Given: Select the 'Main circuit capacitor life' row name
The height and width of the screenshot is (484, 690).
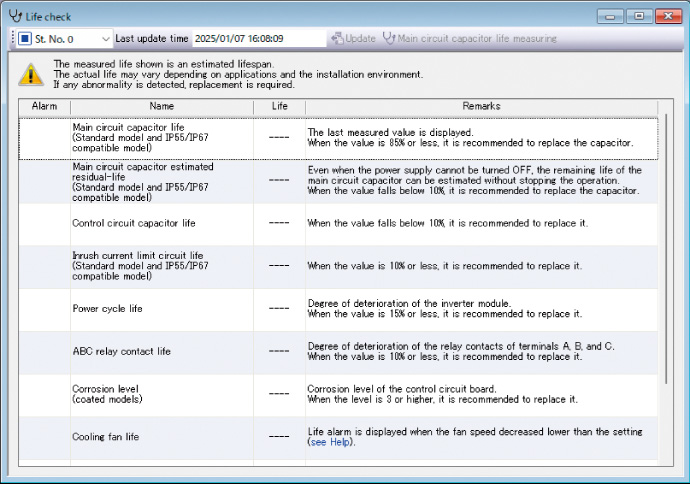Looking at the screenshot, I should click(x=140, y=138).
